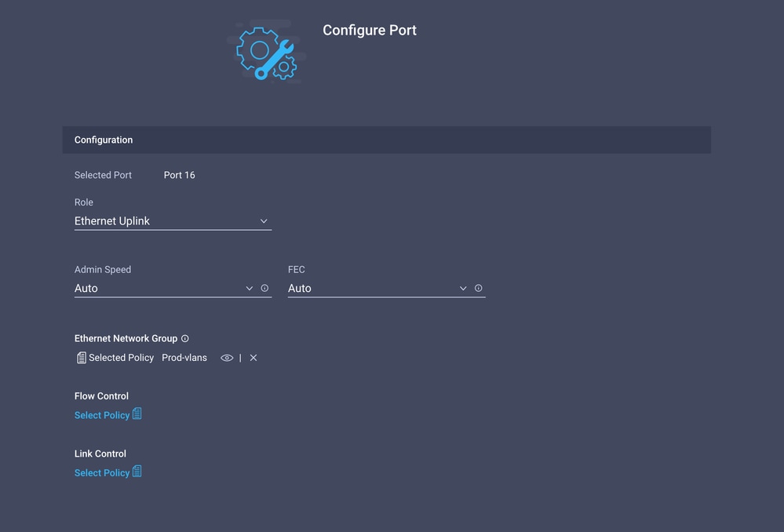Open the Ethernet Network Group info icon

pyautogui.click(x=185, y=338)
